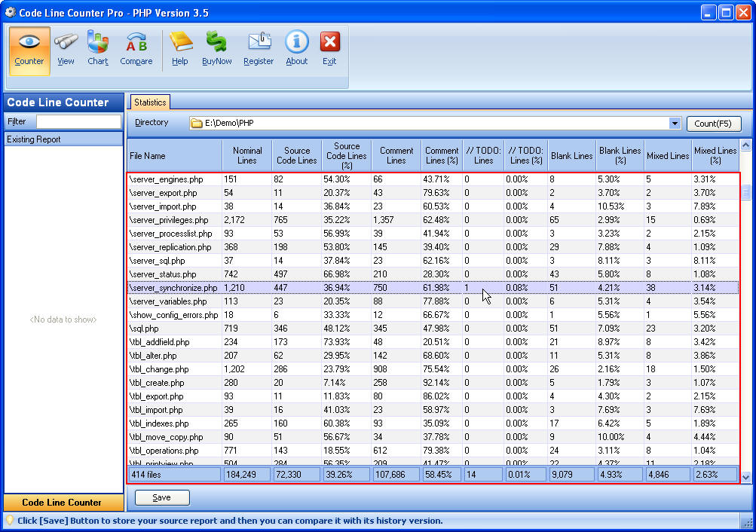Show the About info icon
Viewport: 756px width, 532px height.
296,42
